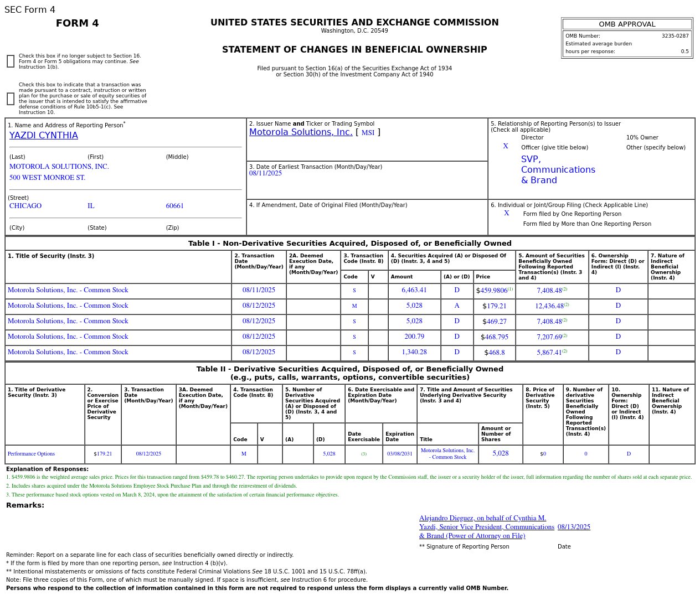Open the Motorola Solutions, Inc. issuer link
Screen dimensions: 700x605
point(301,132)
